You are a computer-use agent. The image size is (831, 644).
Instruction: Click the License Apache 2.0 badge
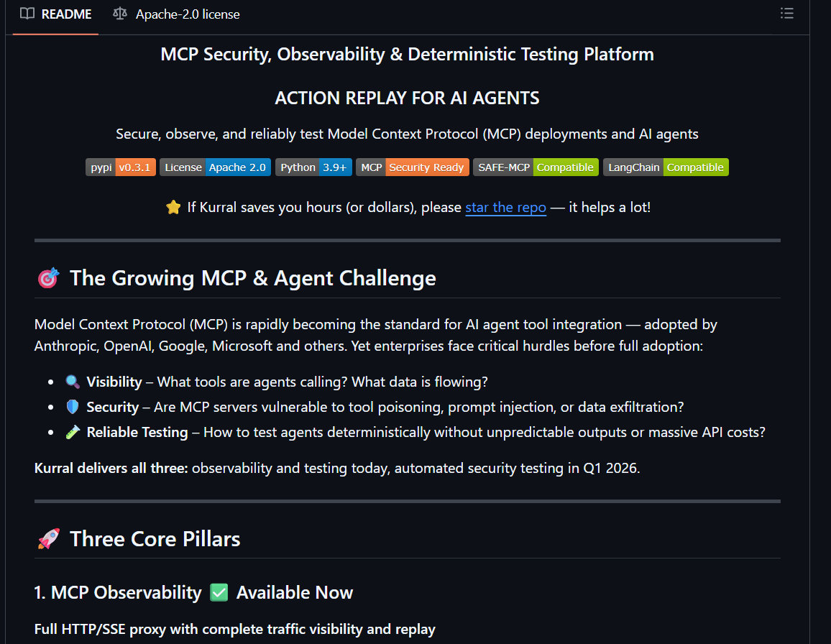215,167
